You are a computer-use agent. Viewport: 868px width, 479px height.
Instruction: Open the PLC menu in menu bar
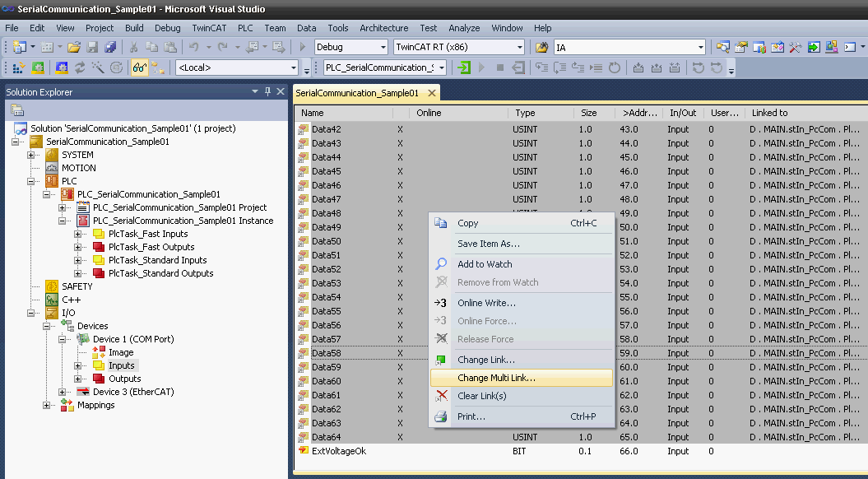click(x=245, y=28)
